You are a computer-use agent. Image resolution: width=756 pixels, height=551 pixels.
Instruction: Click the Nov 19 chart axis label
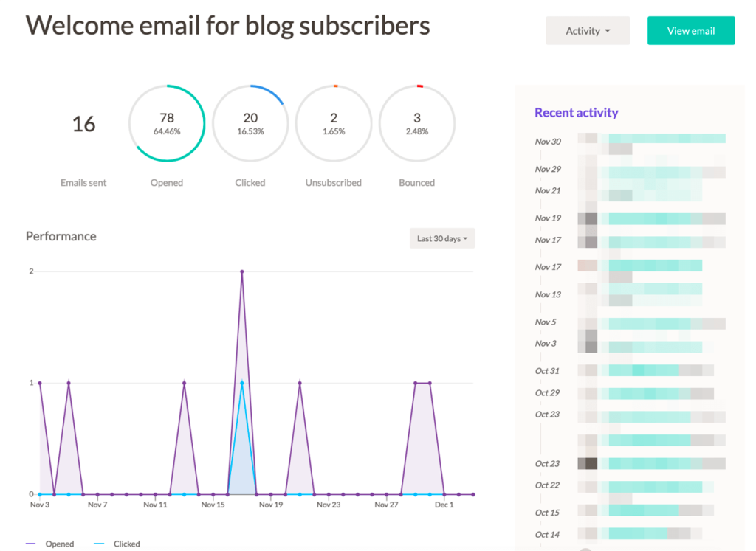click(x=271, y=505)
